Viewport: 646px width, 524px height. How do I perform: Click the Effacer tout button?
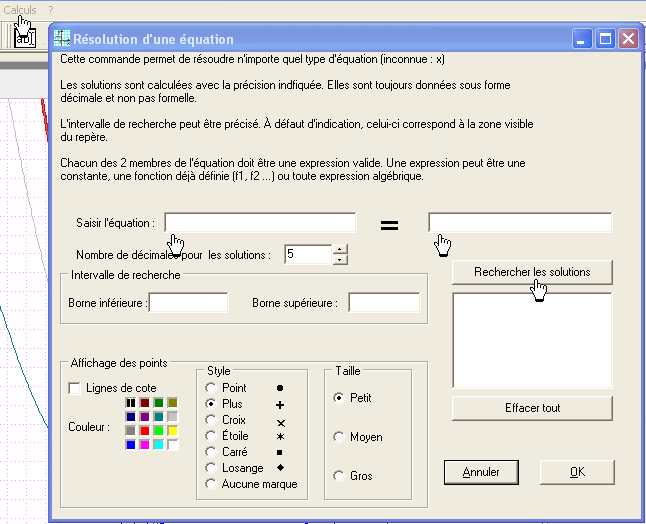[x=531, y=408]
